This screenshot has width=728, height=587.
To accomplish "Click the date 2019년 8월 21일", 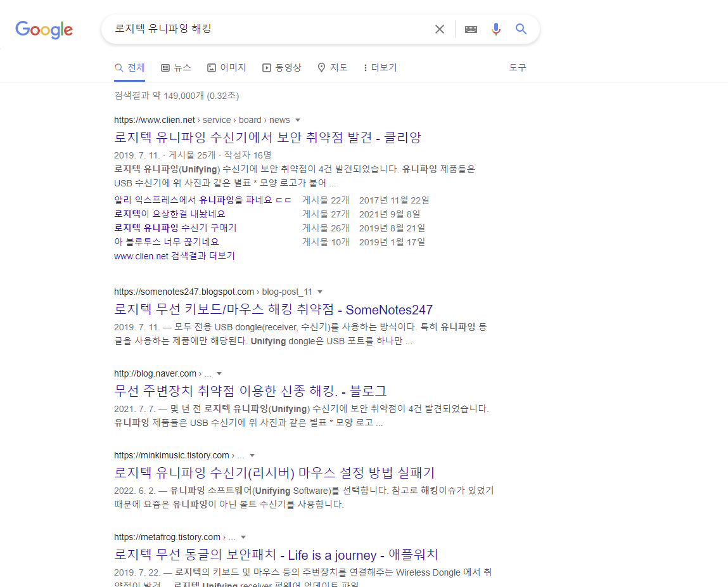I will pos(392,228).
